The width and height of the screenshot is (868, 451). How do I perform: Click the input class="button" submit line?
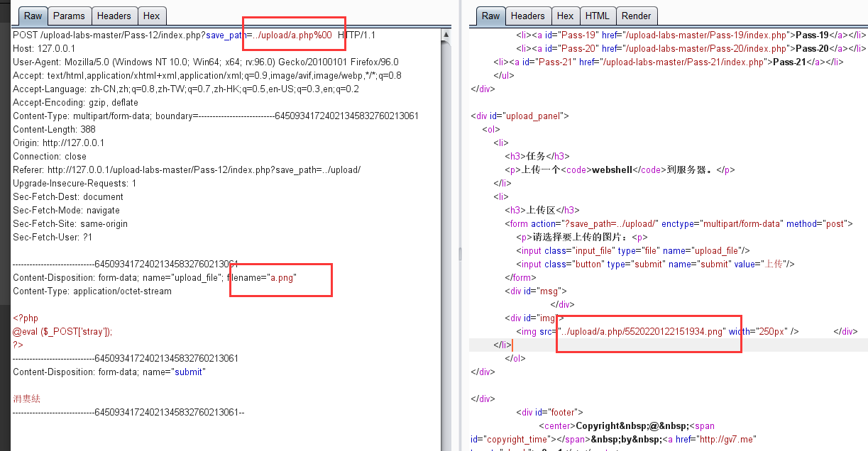(655, 264)
